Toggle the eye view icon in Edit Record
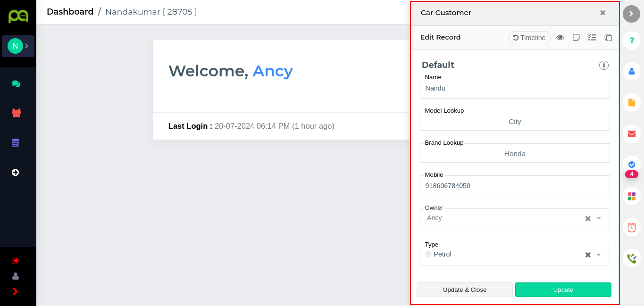 point(560,38)
